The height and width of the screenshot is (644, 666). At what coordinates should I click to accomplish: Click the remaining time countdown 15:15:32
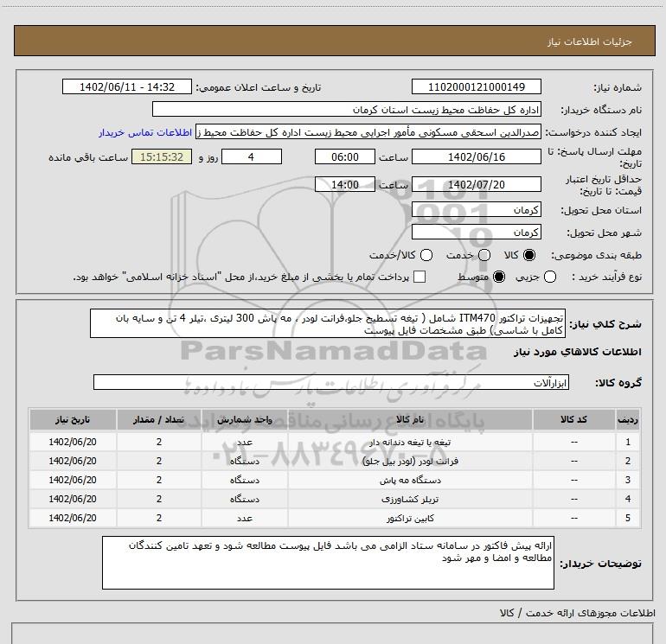tap(162, 156)
